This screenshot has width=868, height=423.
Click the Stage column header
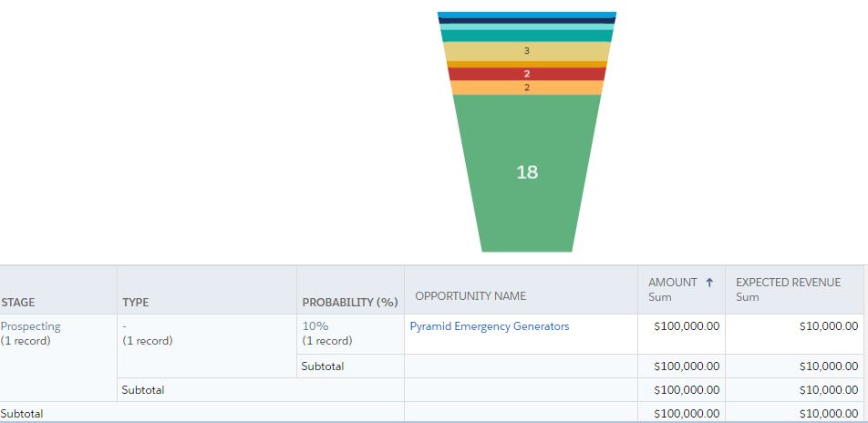point(18,302)
